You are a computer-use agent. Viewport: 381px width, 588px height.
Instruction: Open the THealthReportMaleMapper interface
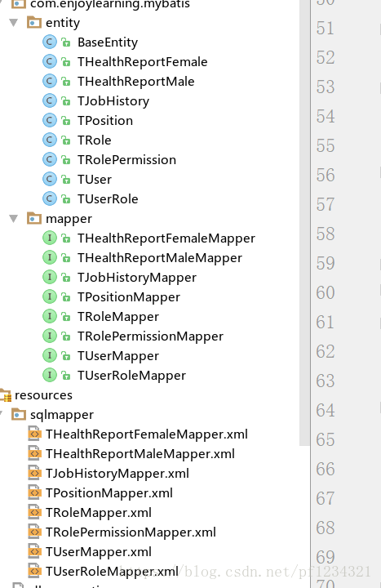(x=160, y=258)
